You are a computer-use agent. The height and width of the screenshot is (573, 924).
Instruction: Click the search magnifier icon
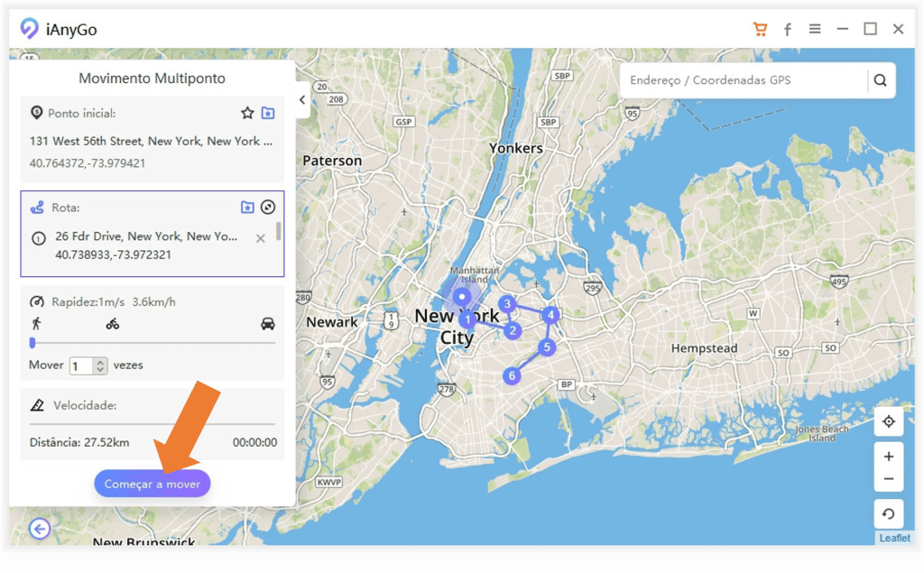click(x=881, y=80)
